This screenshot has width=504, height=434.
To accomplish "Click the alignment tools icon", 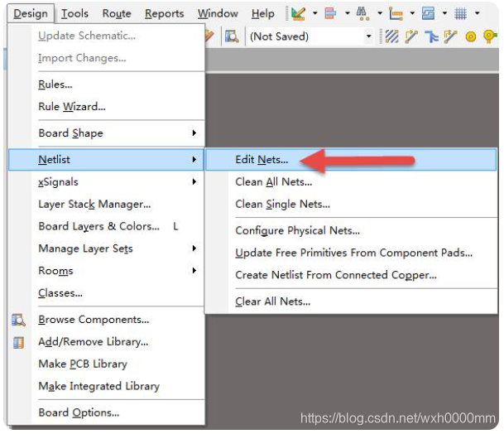I will pyautogui.click(x=330, y=13).
